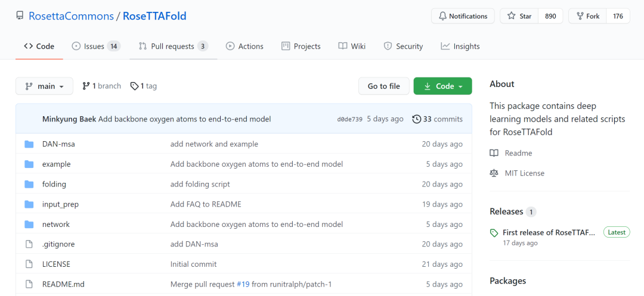Click commit message 'add network and example'

pos(215,144)
